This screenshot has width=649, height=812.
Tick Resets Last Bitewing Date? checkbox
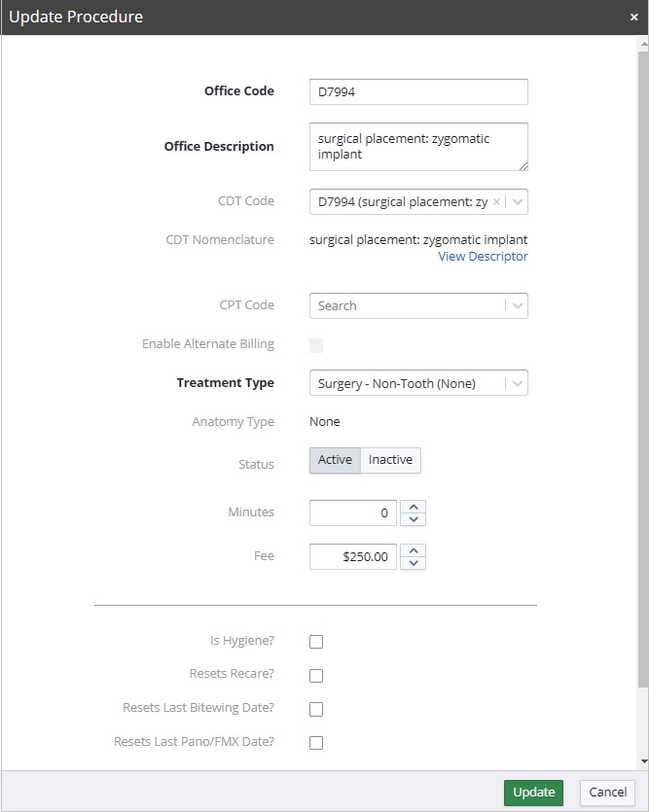[316, 709]
